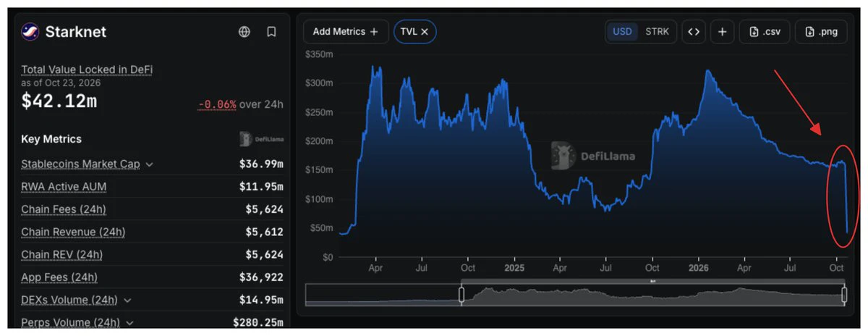The image size is (868, 336).
Task: Download chart data as .csv
Action: click(x=765, y=32)
